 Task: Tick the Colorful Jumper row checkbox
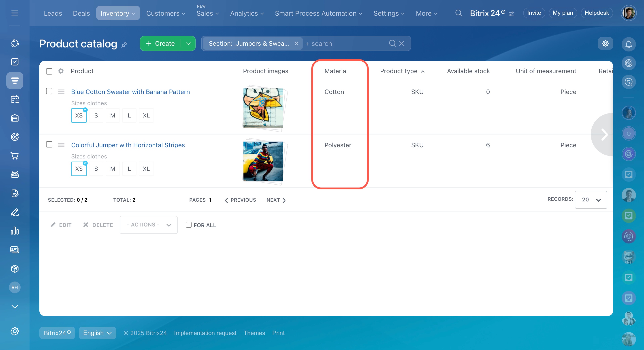tap(49, 145)
